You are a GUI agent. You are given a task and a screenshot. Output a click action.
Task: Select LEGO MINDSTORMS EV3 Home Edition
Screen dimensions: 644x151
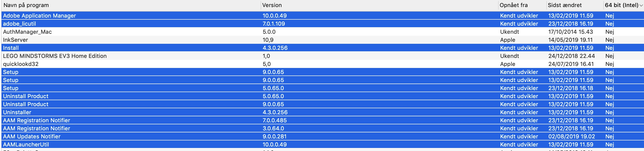(323, 56)
